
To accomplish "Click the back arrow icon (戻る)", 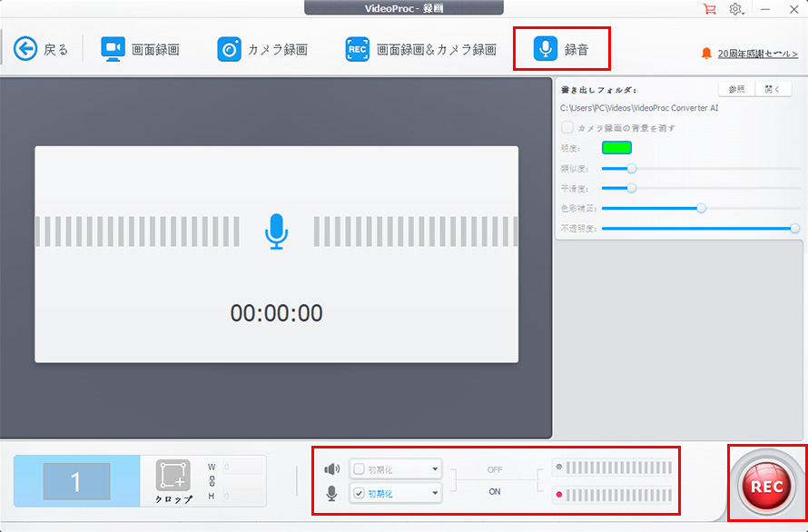I will tap(25, 49).
